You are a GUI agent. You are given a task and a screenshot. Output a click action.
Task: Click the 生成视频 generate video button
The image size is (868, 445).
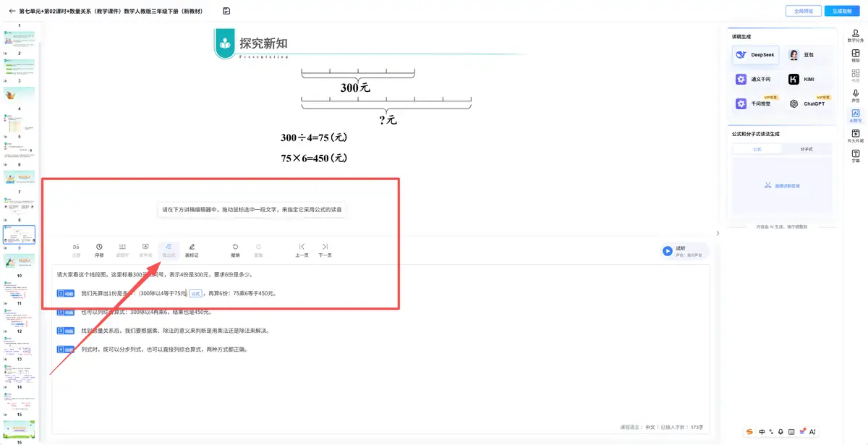(x=843, y=11)
